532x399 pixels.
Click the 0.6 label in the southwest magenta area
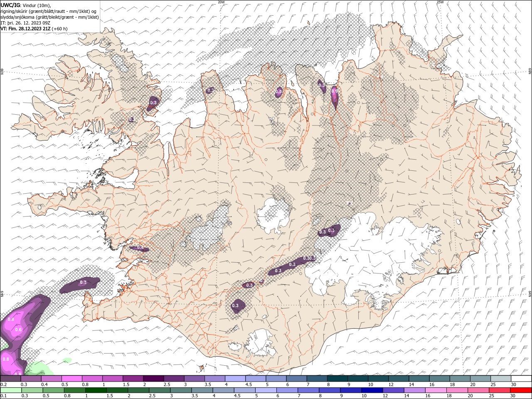18,330
